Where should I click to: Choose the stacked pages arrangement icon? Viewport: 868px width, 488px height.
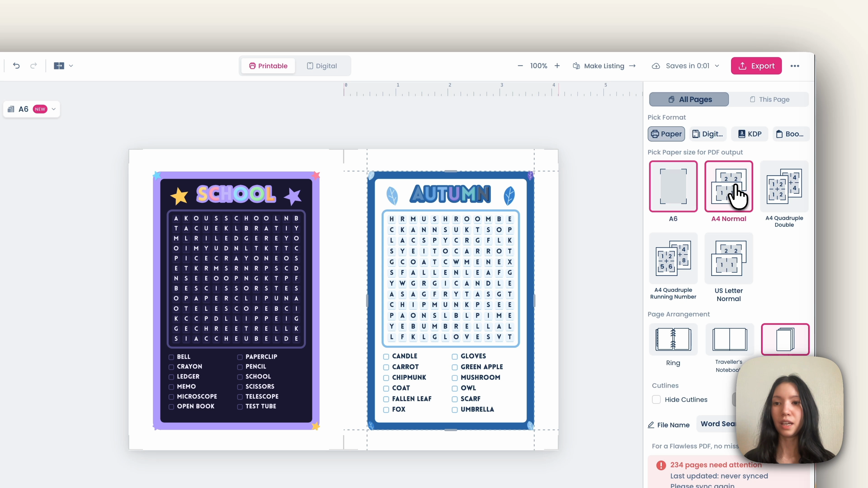(785, 340)
